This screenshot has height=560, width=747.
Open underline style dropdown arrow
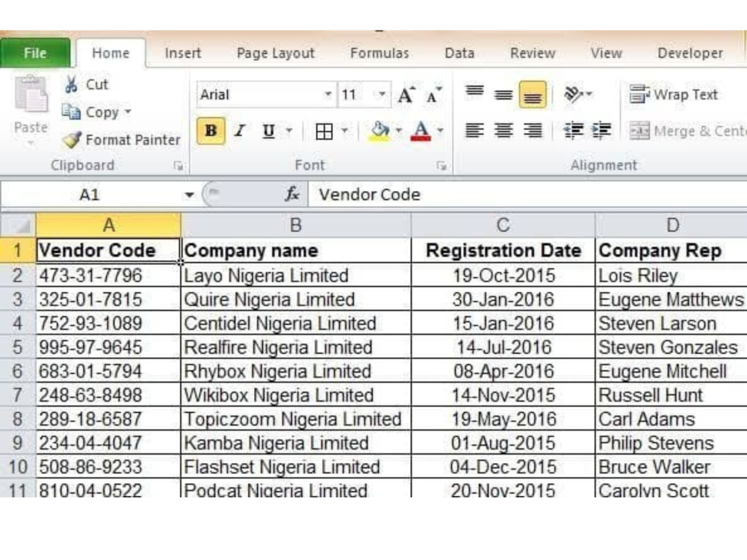289,131
